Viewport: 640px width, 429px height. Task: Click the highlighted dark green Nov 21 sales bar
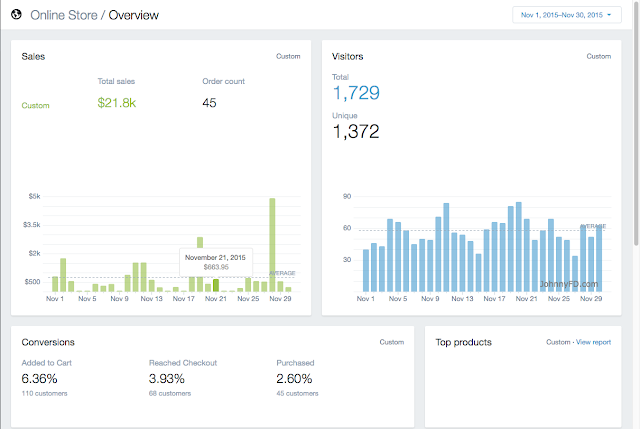point(216,285)
